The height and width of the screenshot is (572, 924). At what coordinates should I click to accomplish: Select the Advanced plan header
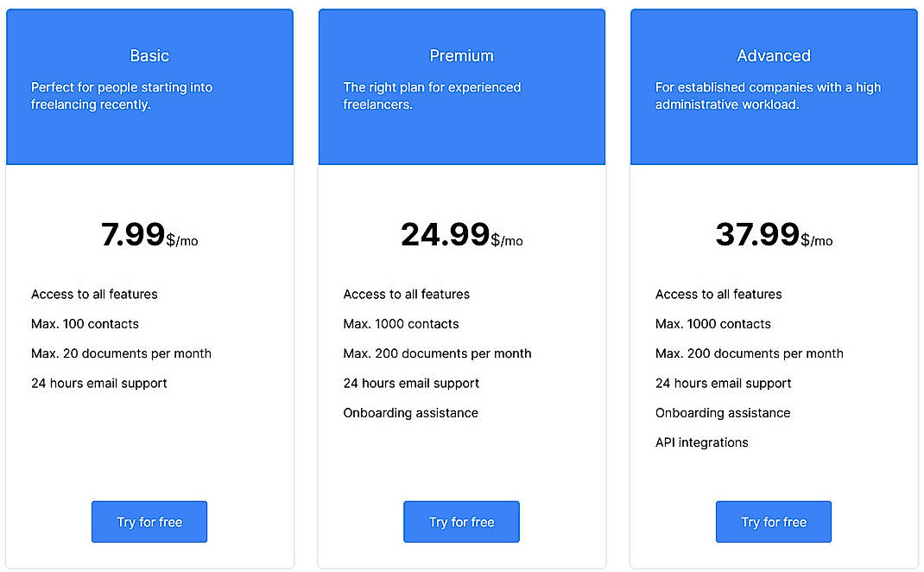[x=773, y=55]
